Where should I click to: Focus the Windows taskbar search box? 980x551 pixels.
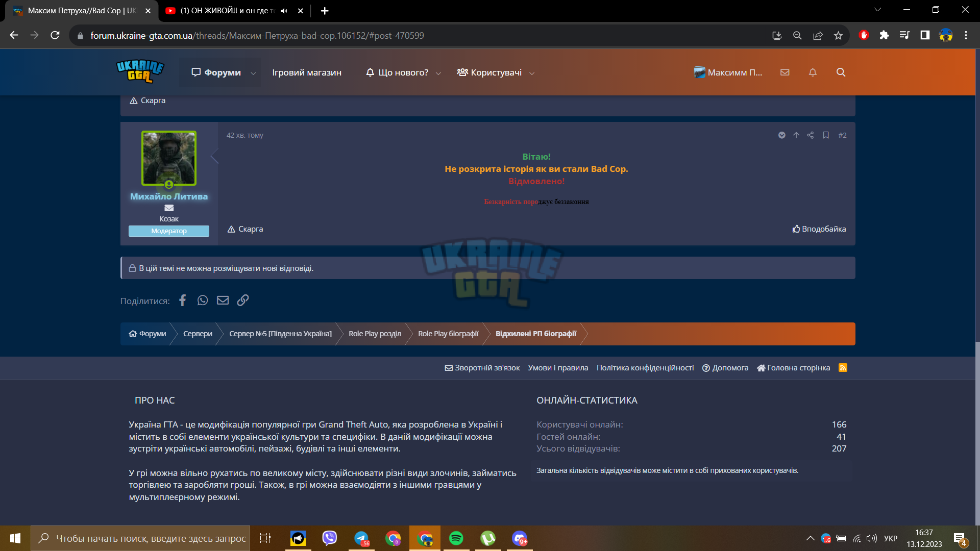tap(140, 538)
